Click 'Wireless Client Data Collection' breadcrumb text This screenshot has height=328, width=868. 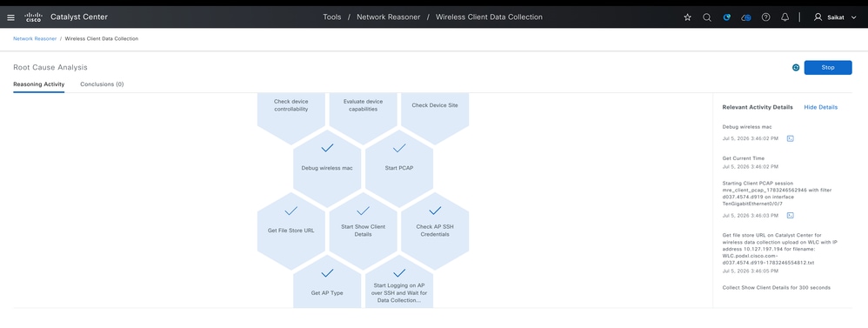(x=101, y=39)
